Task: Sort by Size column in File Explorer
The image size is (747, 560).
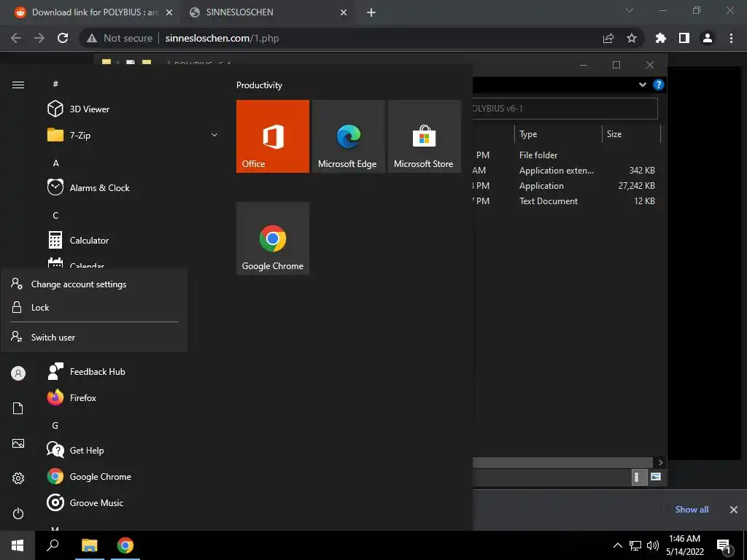Action: point(632,134)
